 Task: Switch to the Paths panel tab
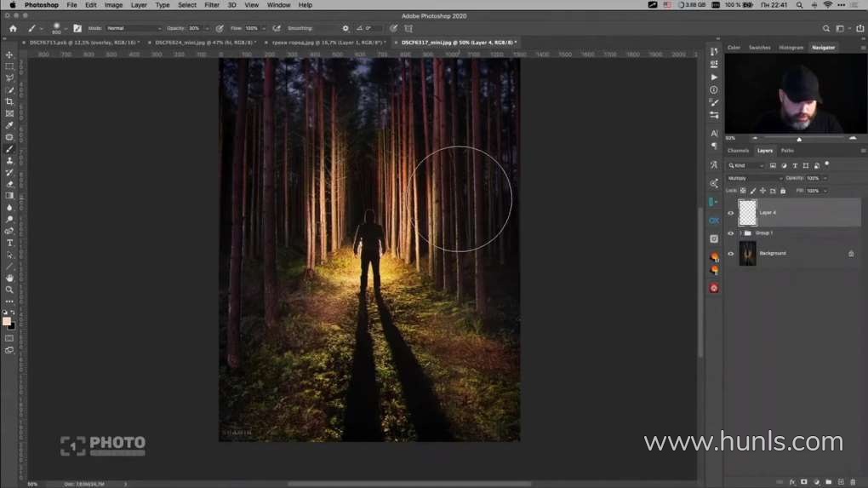pyautogui.click(x=787, y=151)
